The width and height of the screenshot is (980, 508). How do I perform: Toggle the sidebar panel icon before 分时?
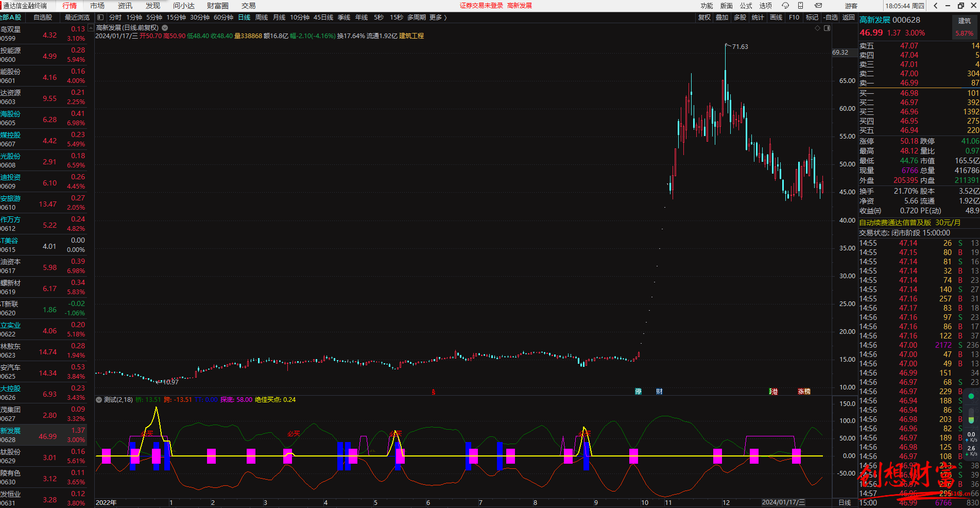tap(100, 18)
